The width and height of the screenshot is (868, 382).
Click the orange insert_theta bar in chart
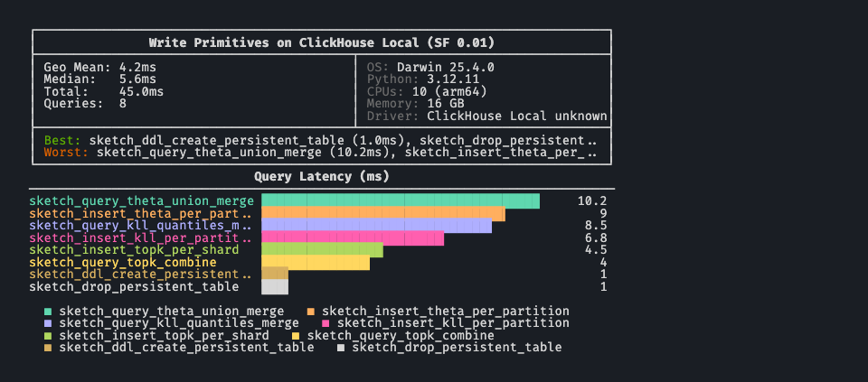point(383,213)
